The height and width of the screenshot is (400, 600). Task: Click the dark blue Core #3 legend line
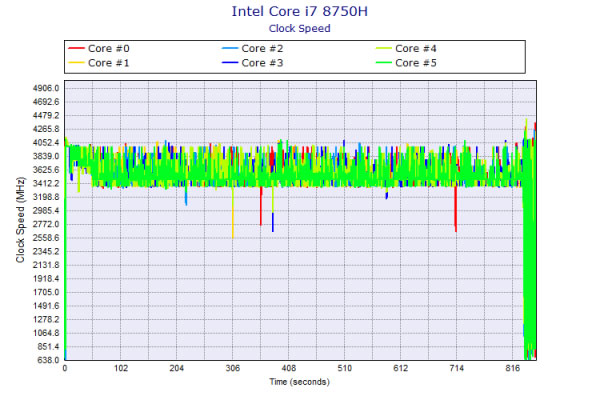point(230,62)
